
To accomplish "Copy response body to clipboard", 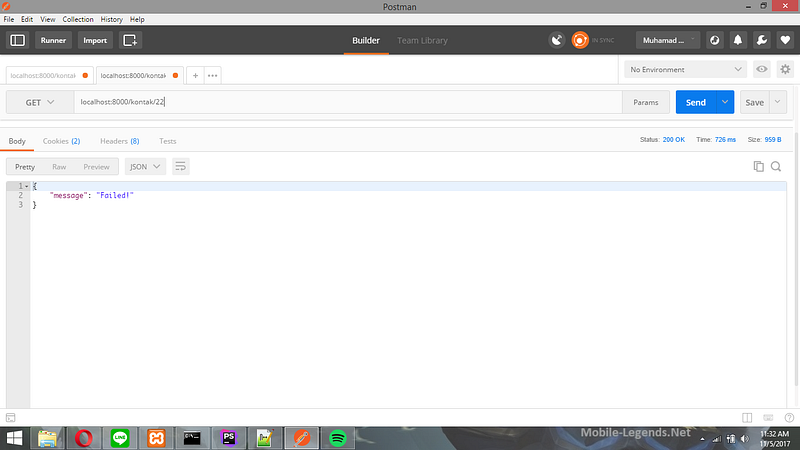I will pyautogui.click(x=759, y=166).
